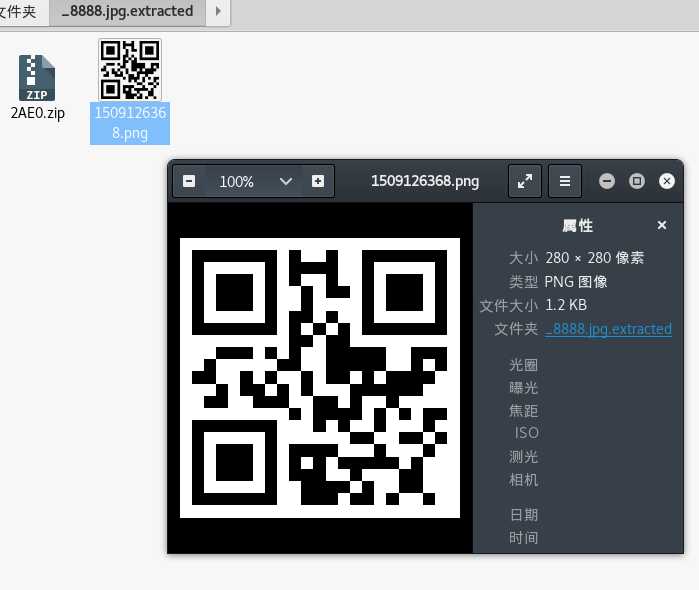Select the 2AE0.zip archive file
Image resolution: width=699 pixels, height=590 pixels.
tap(37, 78)
